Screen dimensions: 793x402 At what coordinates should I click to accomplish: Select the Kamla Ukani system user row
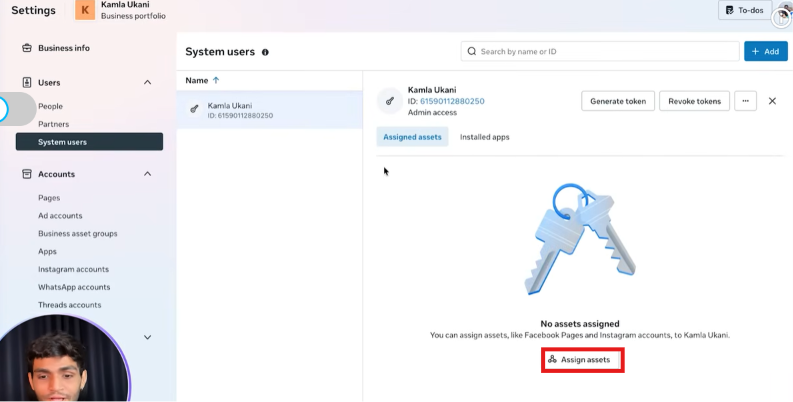coord(270,110)
